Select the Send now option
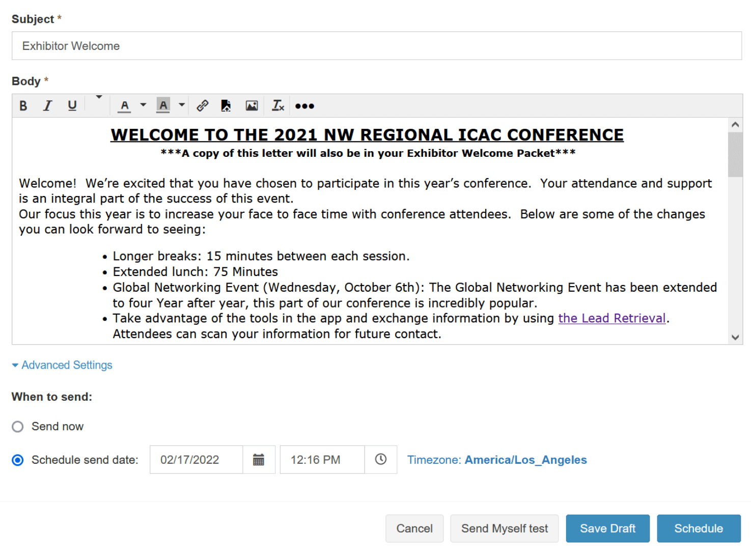751x560 pixels. tap(18, 427)
